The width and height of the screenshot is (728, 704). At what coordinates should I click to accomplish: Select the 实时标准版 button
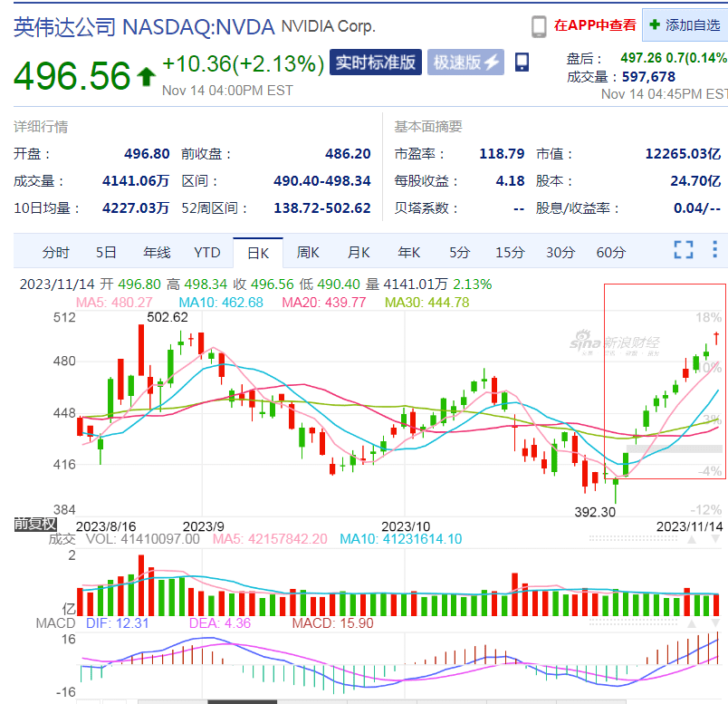pos(375,63)
